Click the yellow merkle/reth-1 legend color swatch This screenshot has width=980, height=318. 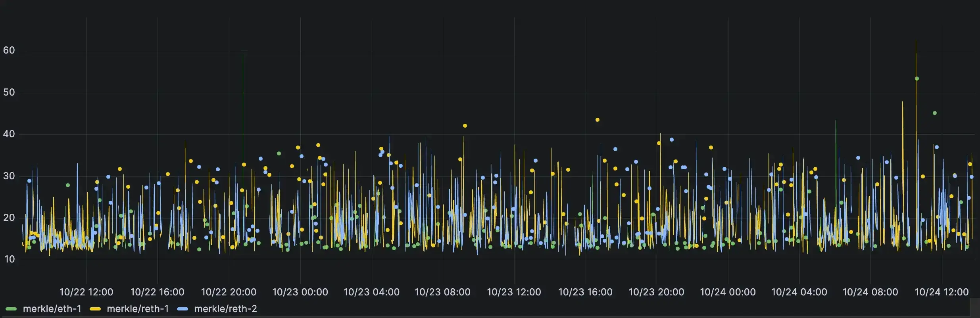coord(95,309)
